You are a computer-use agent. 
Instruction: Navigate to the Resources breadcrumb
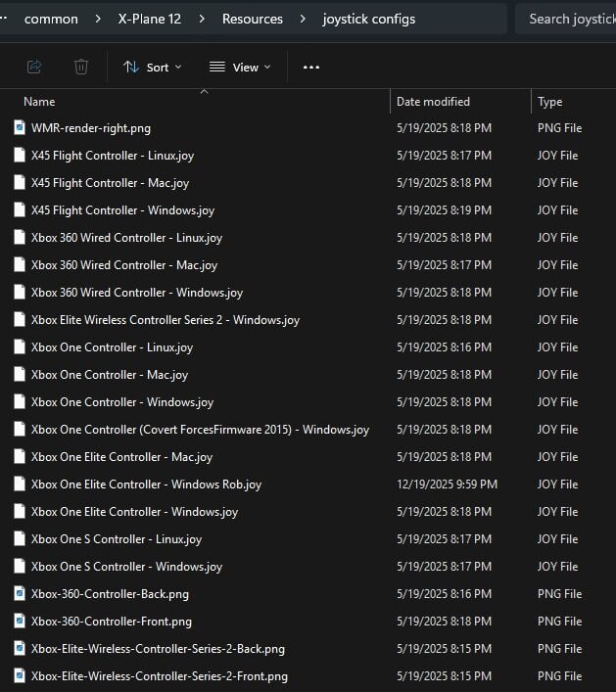pos(252,19)
